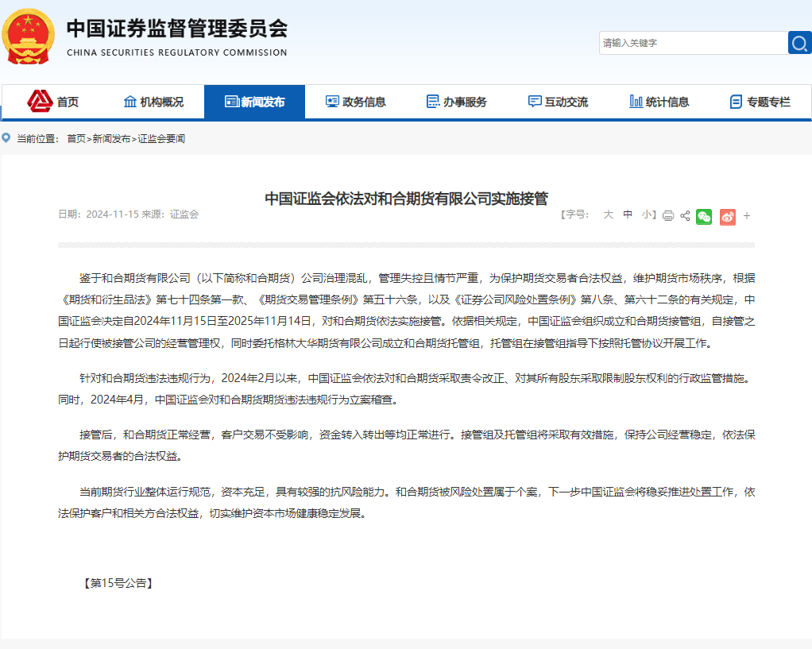Image resolution: width=812 pixels, height=649 pixels.
Task: Click the source text 来源：证监会
Action: [170, 214]
